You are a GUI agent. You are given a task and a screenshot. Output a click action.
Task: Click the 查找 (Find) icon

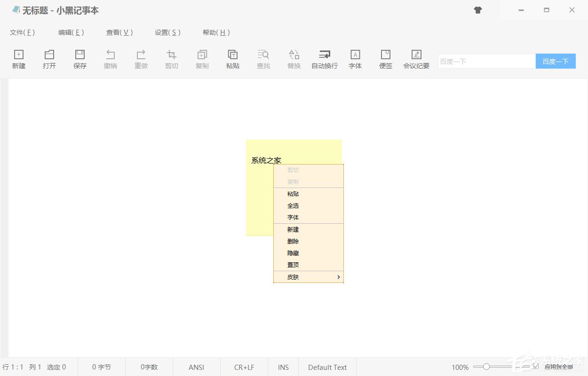(x=263, y=58)
